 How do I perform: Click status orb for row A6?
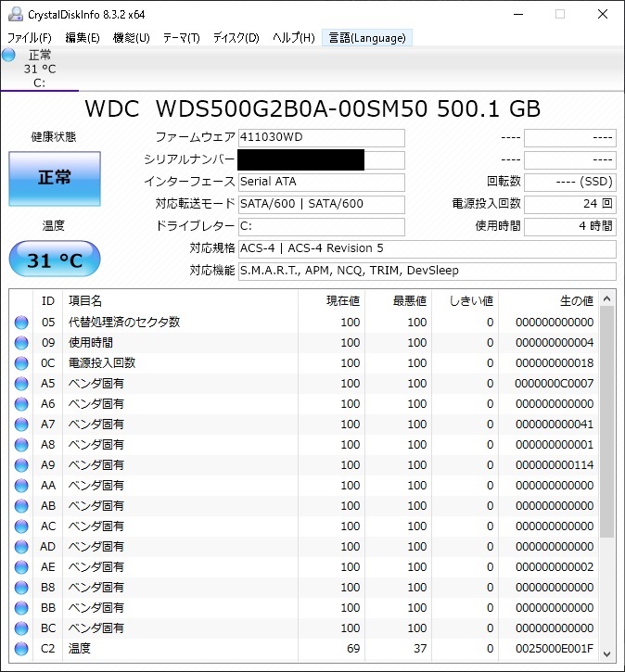[21, 404]
